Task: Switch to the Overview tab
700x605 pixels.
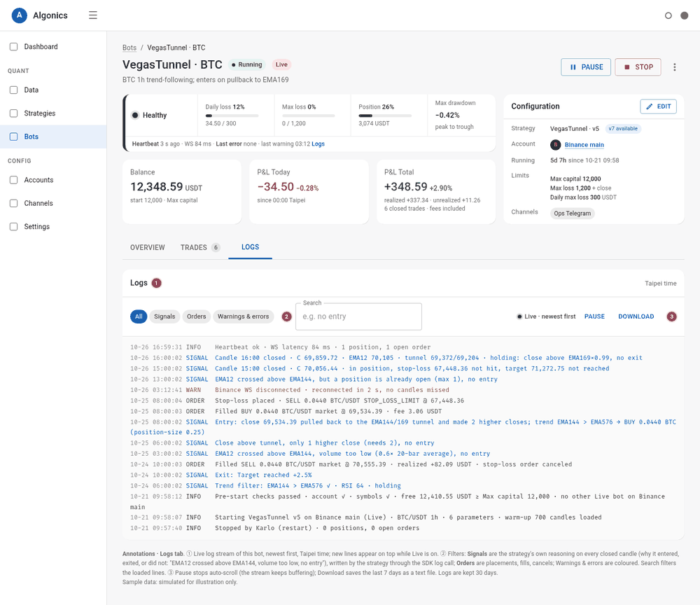Action: [147, 247]
